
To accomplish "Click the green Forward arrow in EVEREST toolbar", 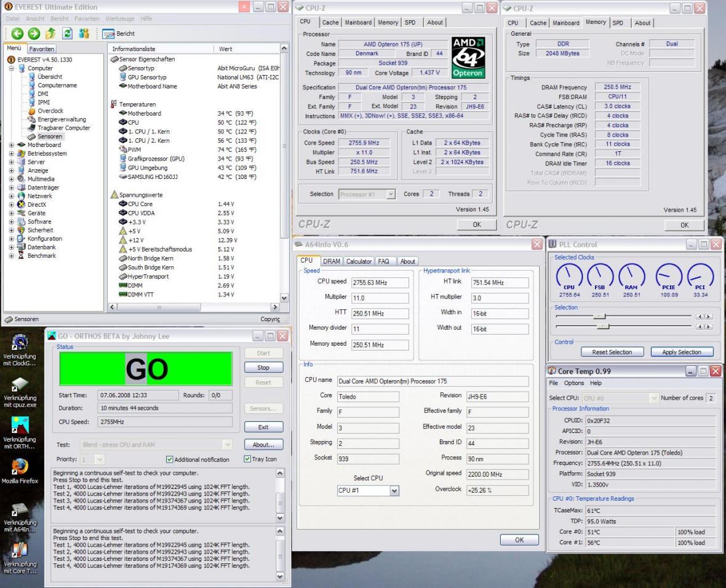I will click(x=34, y=33).
